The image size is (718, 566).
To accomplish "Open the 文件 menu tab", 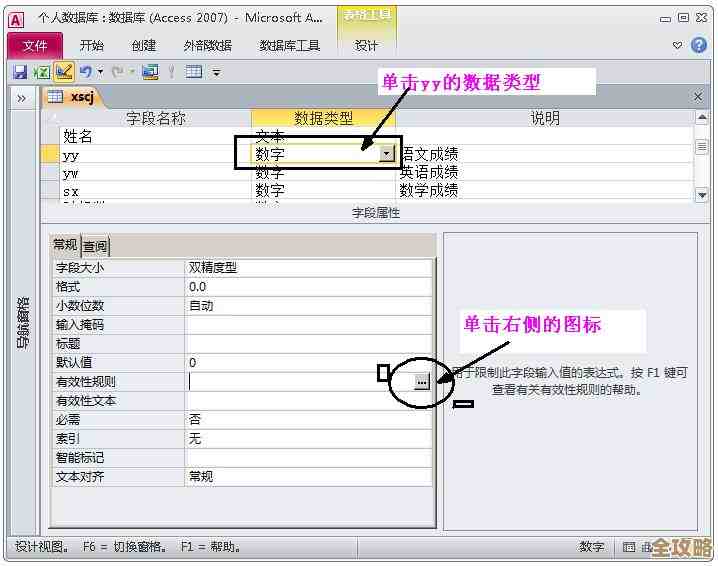I will (35, 45).
